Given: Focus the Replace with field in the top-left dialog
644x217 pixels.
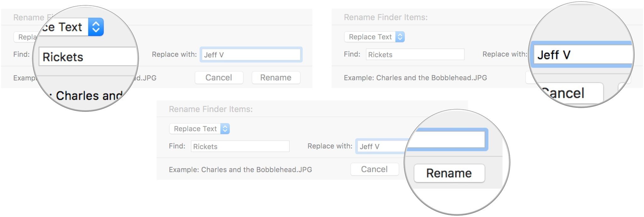Looking at the screenshot, I should tap(251, 55).
